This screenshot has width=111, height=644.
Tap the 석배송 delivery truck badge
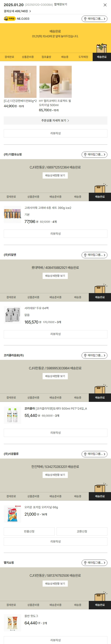9,19
